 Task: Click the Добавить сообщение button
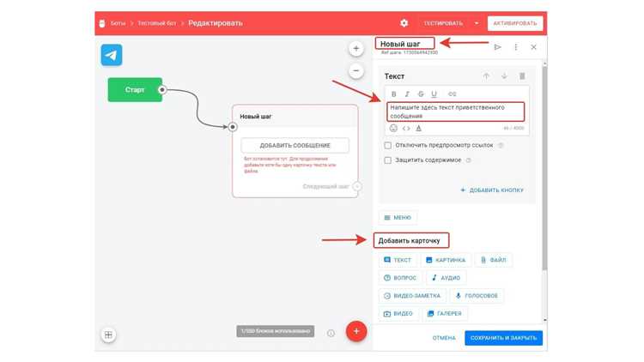pos(295,145)
